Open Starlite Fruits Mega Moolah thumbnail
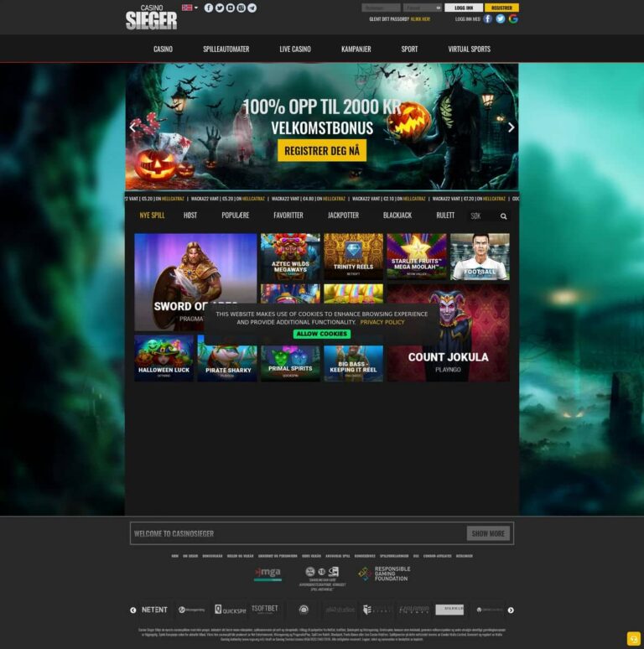Viewport: 644px width, 649px height. (x=417, y=257)
